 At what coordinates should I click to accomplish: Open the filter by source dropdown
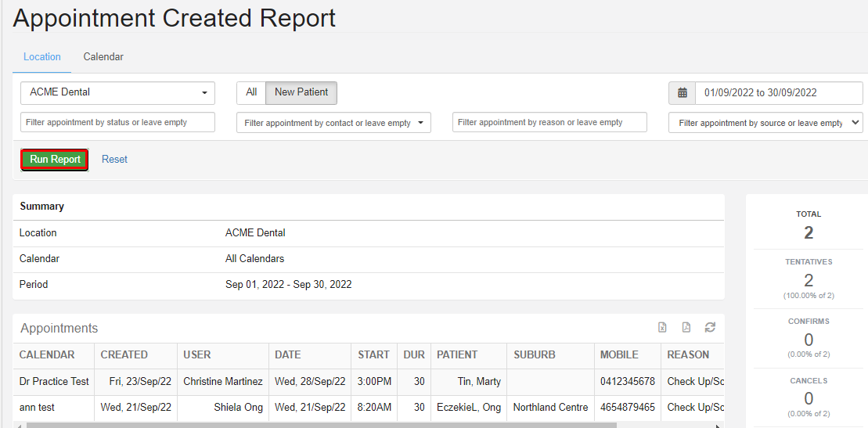(x=765, y=122)
